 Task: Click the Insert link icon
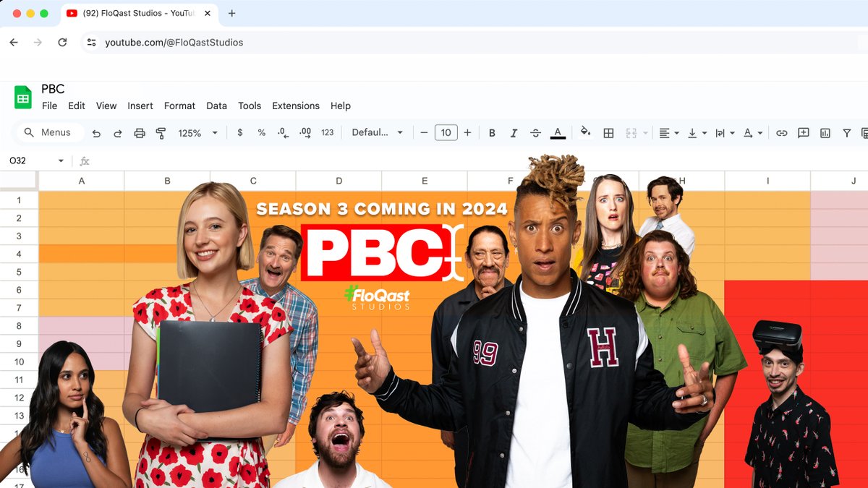point(782,133)
